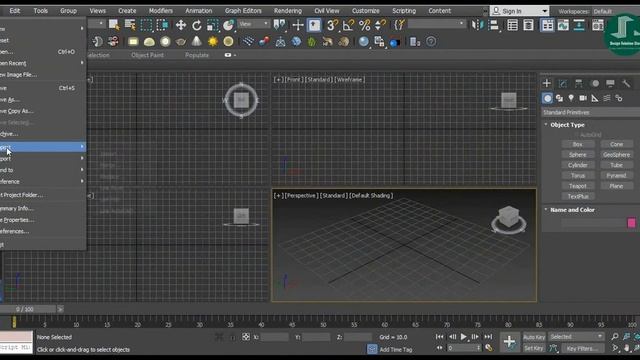This screenshot has height=360, width=640.
Task: Select the Rotate tool
Action: (197, 25)
